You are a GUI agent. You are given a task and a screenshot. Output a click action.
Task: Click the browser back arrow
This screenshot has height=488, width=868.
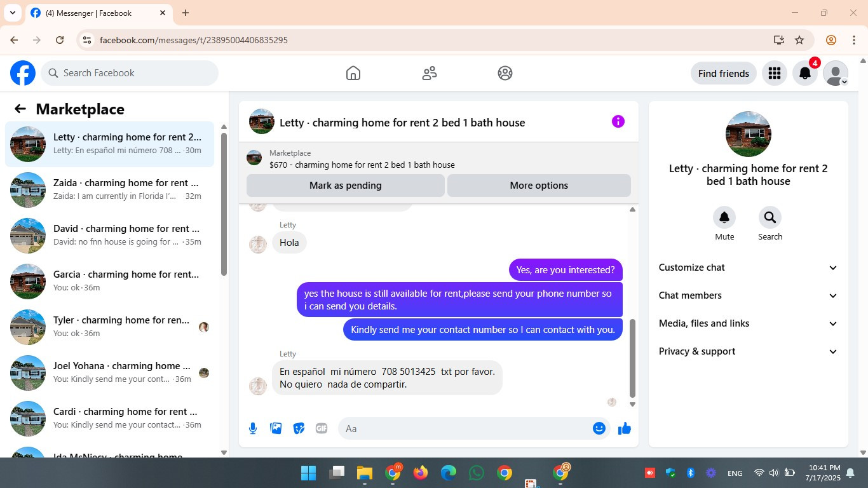(14, 40)
